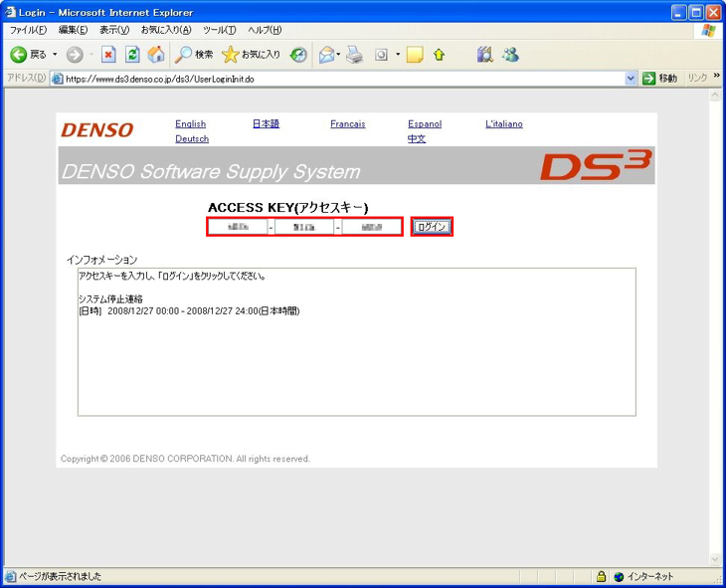
Task: Click the Back (戻る) arrow button
Action: coord(28,55)
